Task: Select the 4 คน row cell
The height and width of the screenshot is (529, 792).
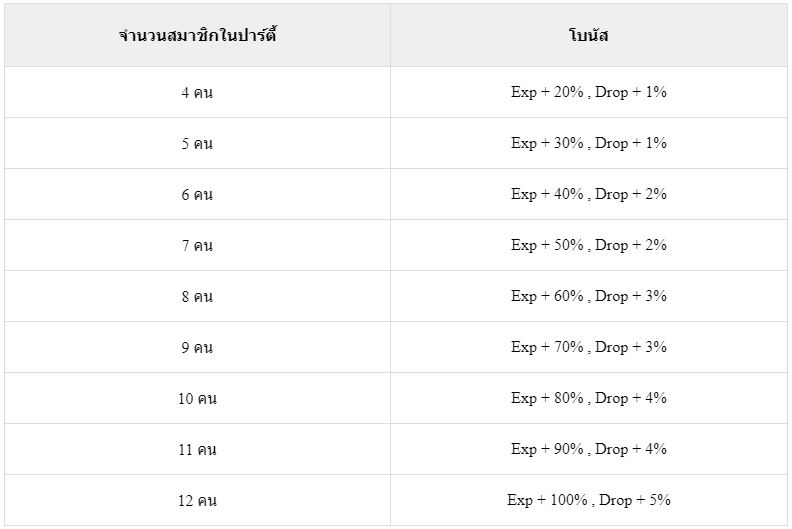Action: 197,92
